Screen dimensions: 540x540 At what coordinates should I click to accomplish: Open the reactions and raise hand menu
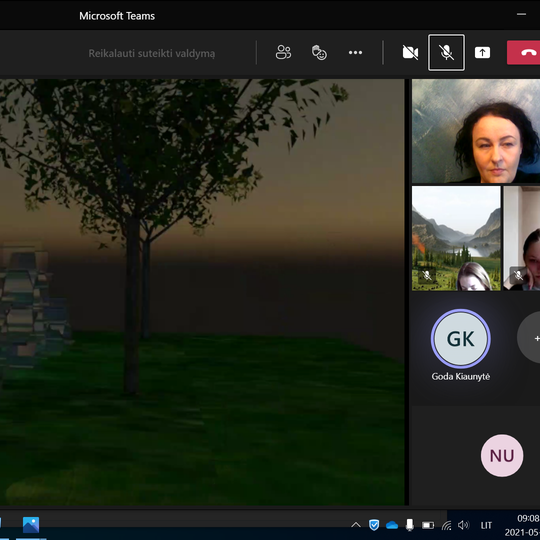click(x=319, y=52)
